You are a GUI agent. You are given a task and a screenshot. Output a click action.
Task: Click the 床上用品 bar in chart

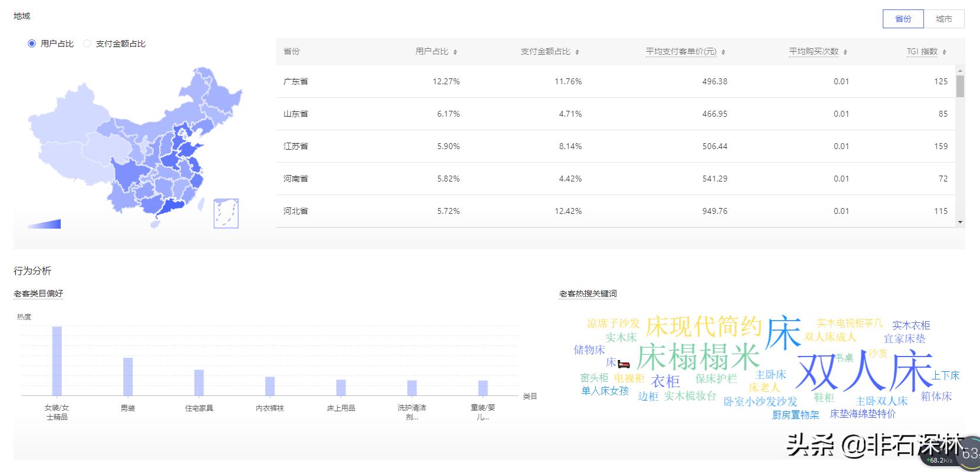pyautogui.click(x=341, y=387)
